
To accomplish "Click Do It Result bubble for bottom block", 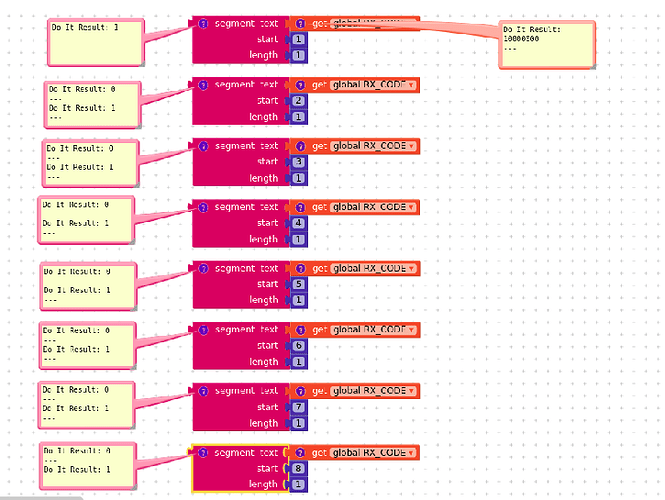I will pos(87,464).
